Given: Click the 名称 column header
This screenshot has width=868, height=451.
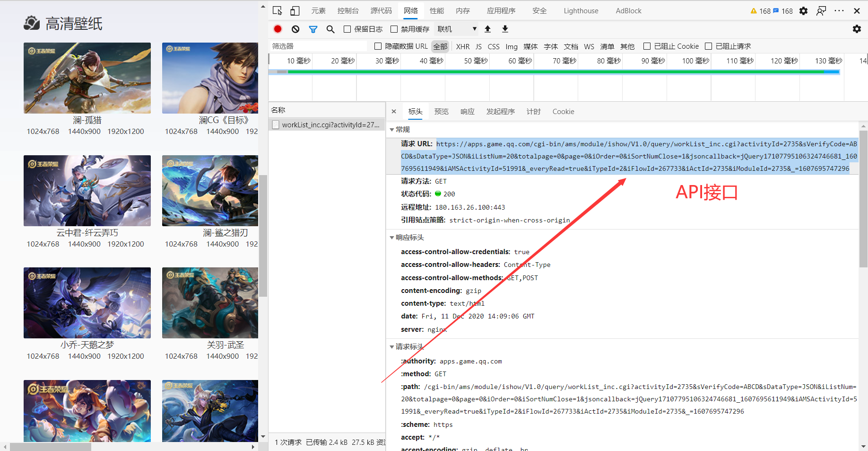Looking at the screenshot, I should (327, 110).
